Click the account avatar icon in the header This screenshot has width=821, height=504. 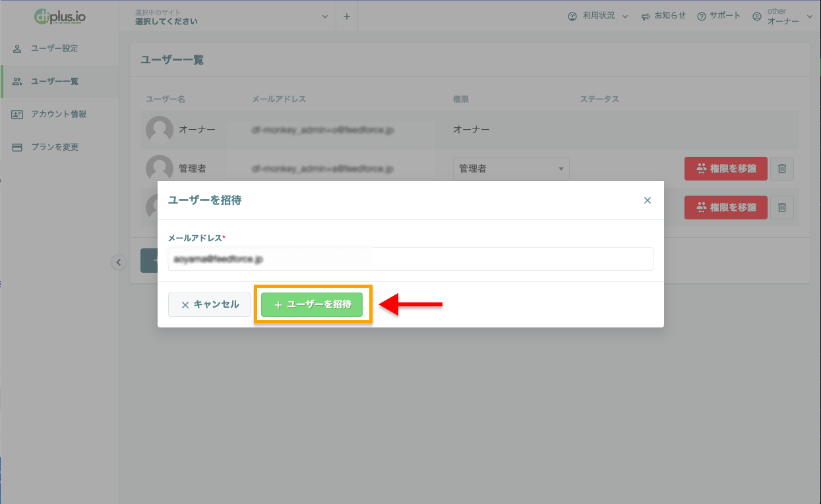pos(757,16)
